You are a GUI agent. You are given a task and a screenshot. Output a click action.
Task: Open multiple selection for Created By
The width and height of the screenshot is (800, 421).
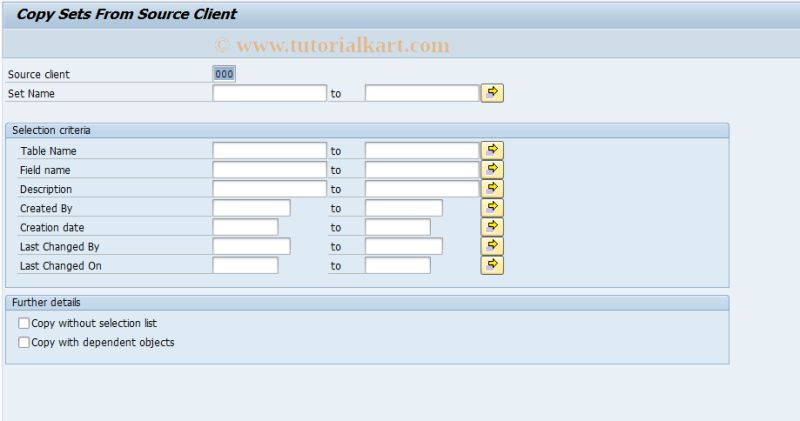(492, 208)
